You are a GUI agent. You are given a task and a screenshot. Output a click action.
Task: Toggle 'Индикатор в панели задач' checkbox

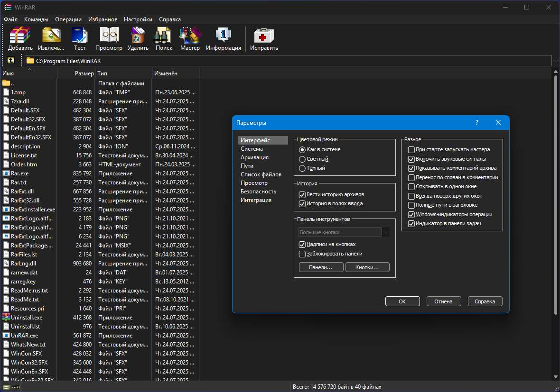tap(411, 224)
